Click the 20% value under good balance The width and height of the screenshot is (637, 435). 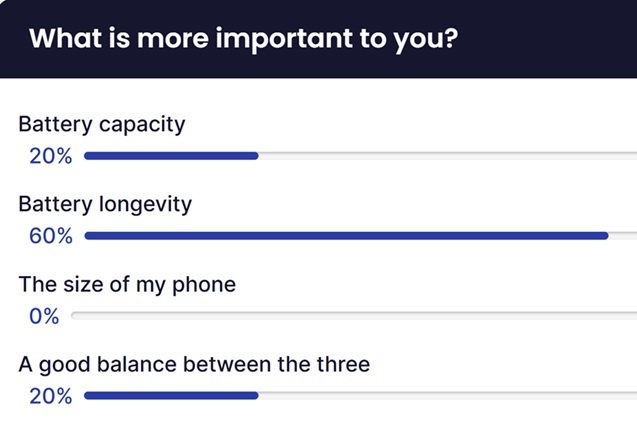coord(51,396)
